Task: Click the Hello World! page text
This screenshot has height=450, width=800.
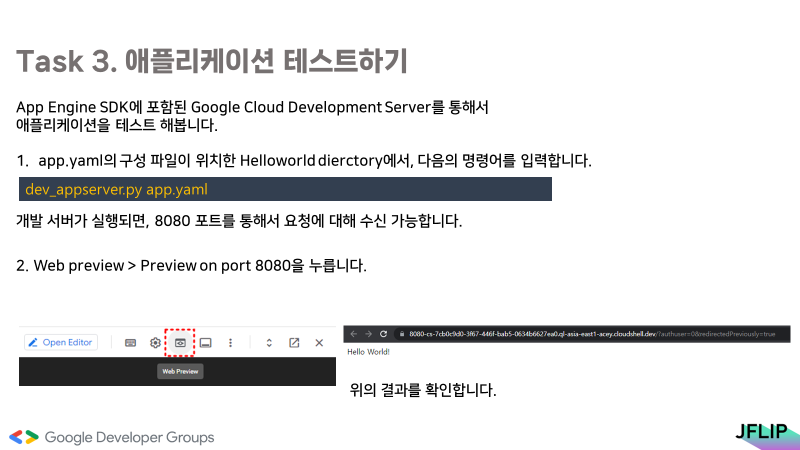Action: tap(368, 352)
